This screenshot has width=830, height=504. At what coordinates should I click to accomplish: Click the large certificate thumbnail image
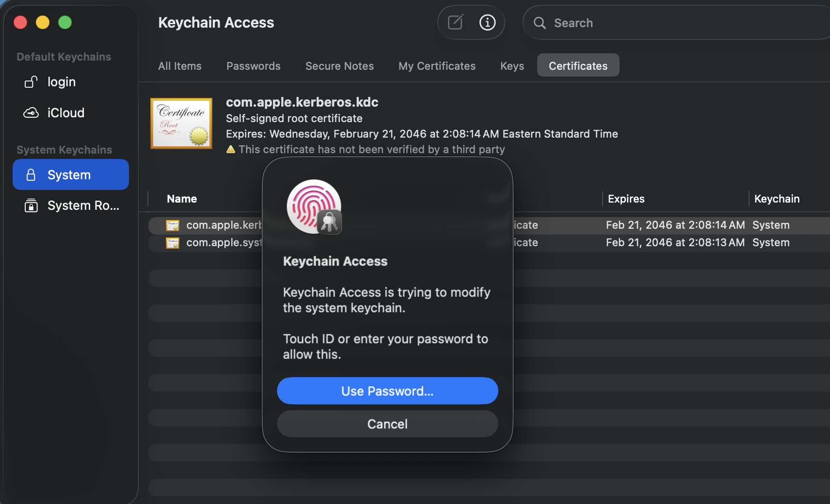click(181, 124)
